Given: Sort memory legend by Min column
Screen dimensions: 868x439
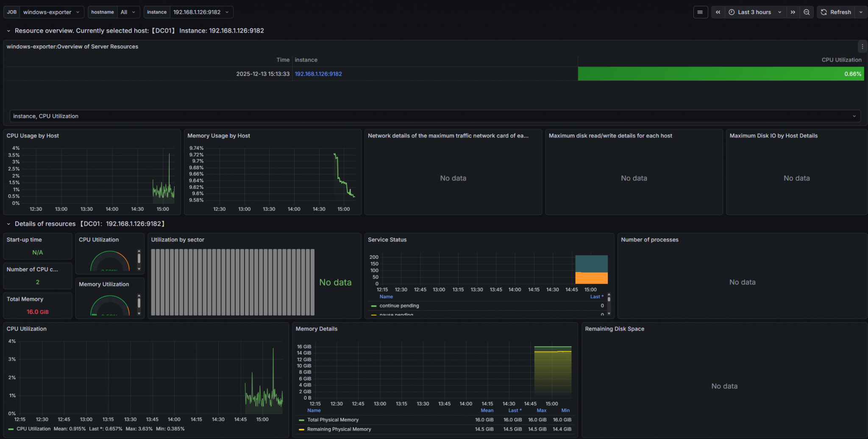Looking at the screenshot, I should pos(565,411).
